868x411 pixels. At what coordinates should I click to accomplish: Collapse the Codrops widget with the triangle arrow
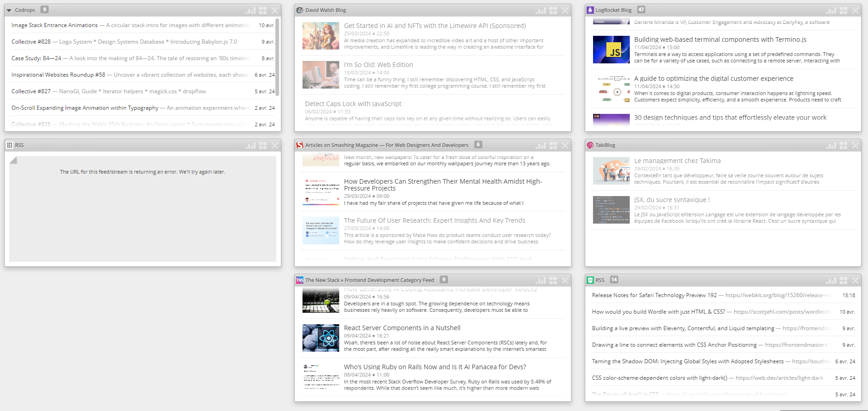9,10
